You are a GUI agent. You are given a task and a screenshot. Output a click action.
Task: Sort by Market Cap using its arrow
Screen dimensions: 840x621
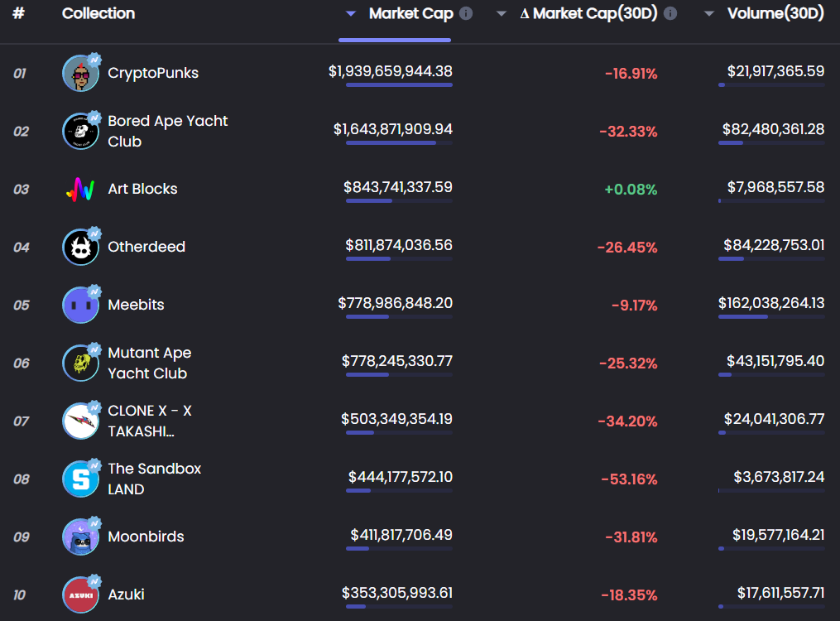point(351,14)
